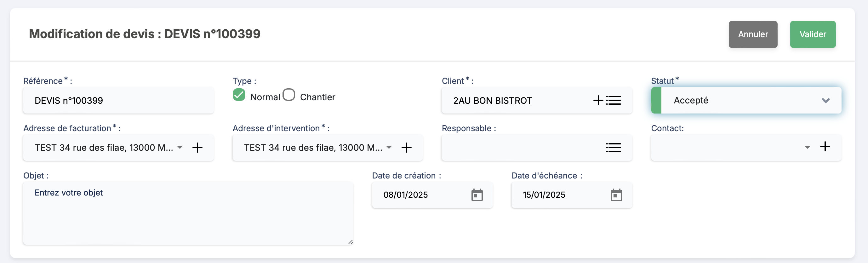Focus the Référence input field

coord(118,101)
